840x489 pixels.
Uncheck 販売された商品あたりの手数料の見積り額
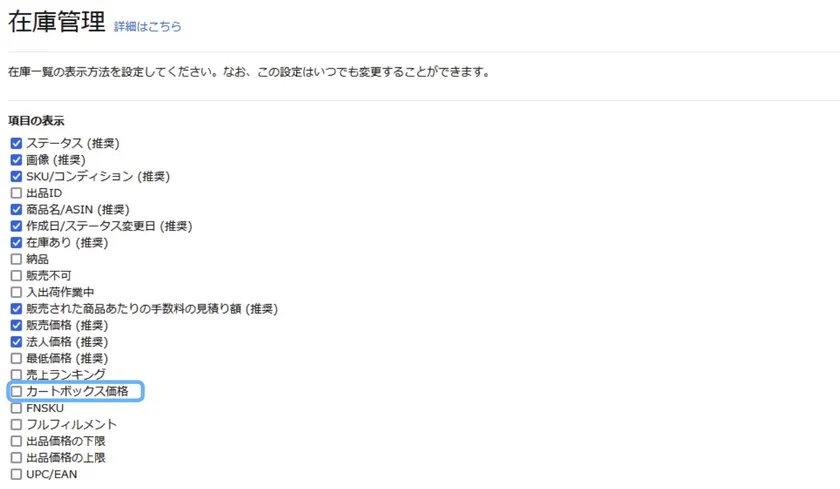[16, 309]
